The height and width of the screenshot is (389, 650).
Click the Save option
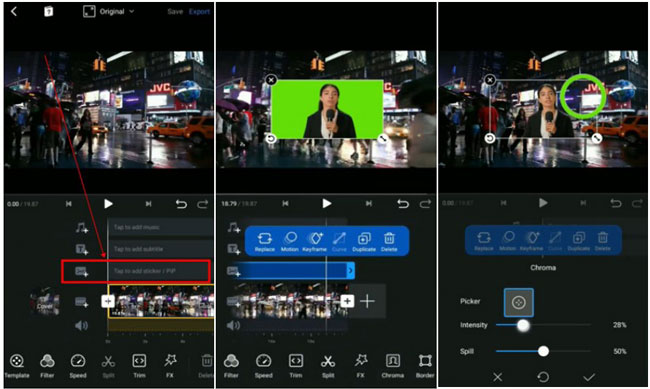point(175,12)
